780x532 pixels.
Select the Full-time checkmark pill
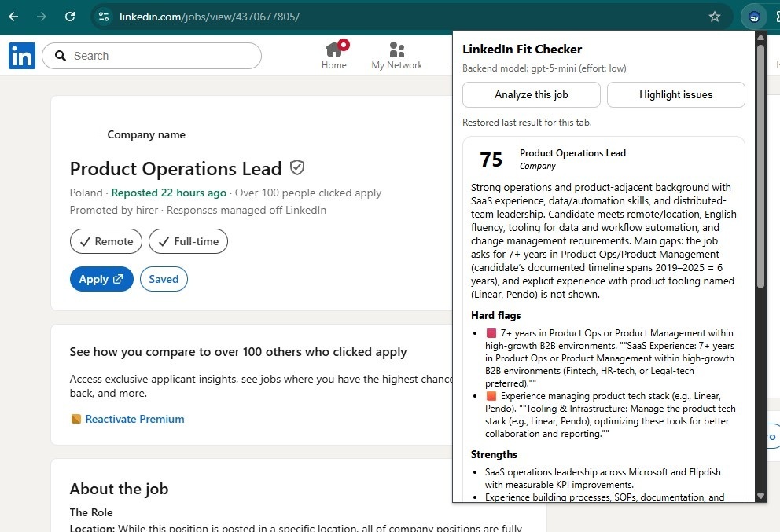pos(188,241)
